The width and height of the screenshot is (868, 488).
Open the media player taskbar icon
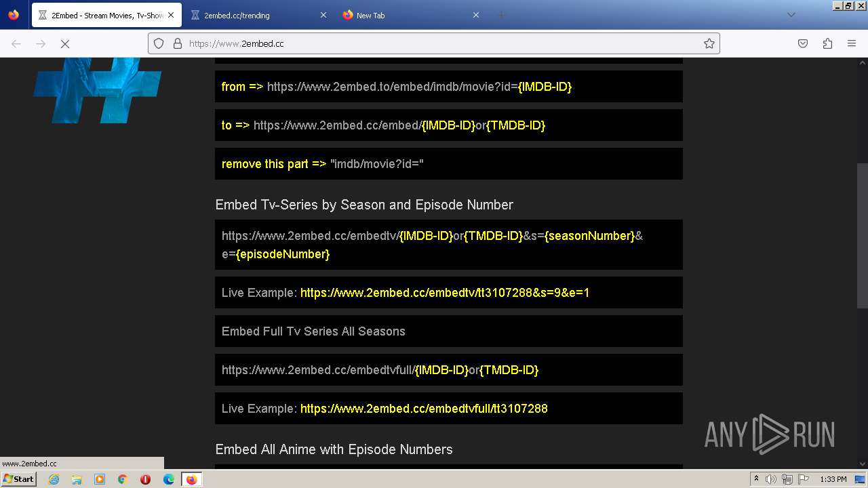click(100, 479)
